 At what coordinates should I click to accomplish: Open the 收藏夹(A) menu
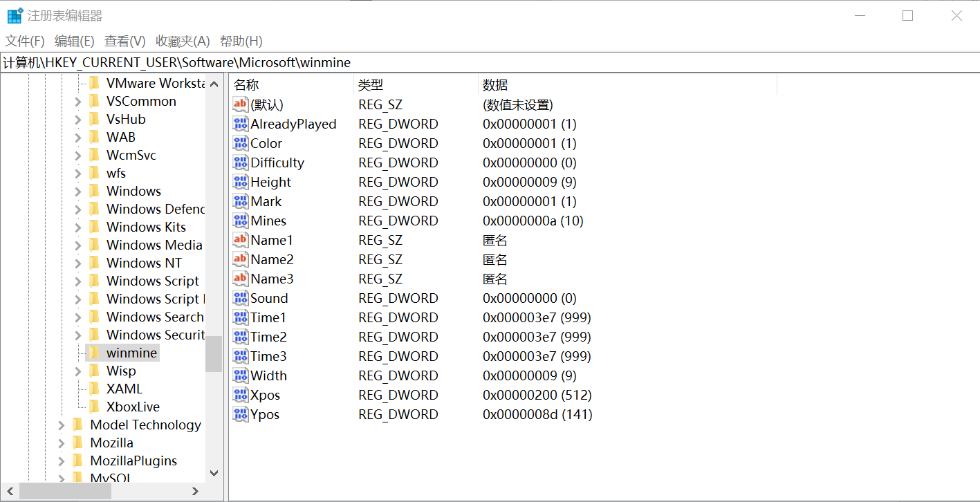click(183, 41)
